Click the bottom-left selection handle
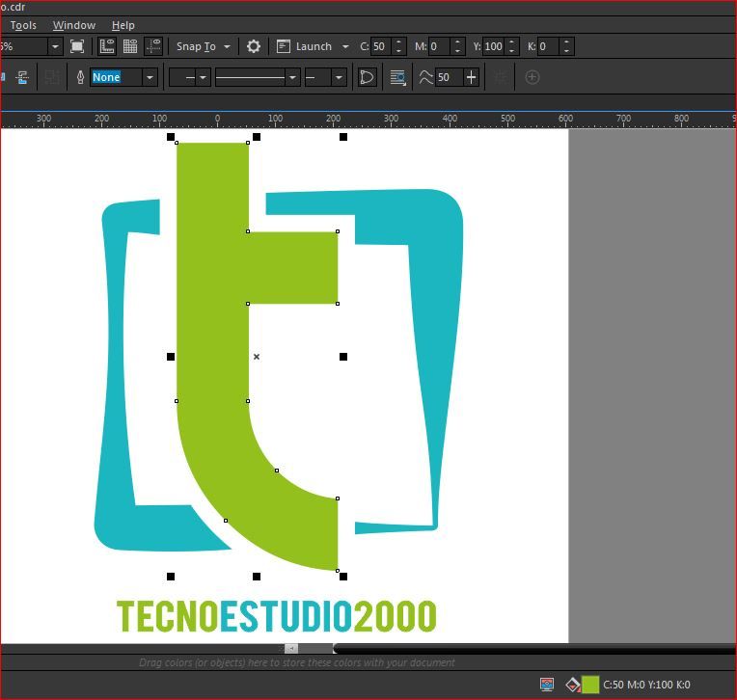 [x=171, y=577]
